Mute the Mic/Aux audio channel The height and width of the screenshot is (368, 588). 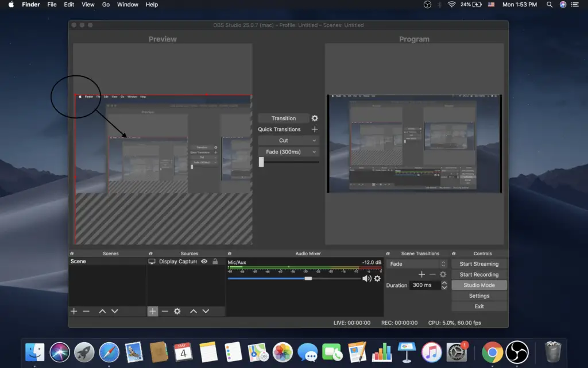point(367,278)
